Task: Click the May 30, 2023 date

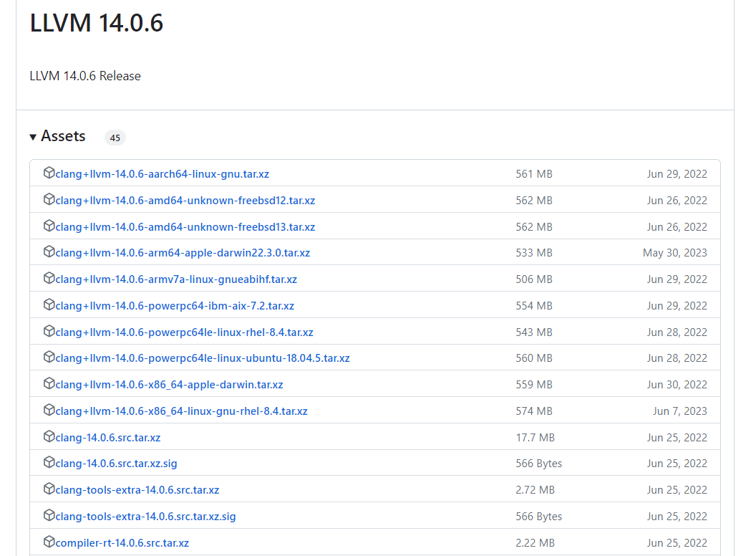Action: coord(675,253)
